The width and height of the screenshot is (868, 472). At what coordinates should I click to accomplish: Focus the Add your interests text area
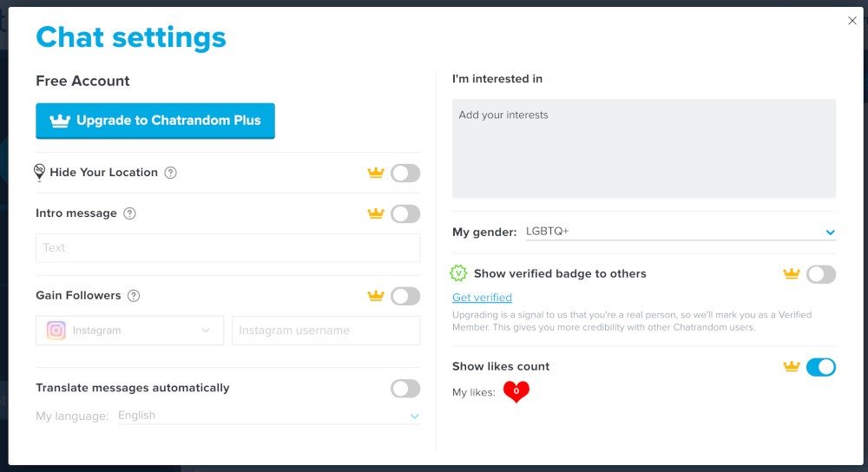click(x=643, y=148)
